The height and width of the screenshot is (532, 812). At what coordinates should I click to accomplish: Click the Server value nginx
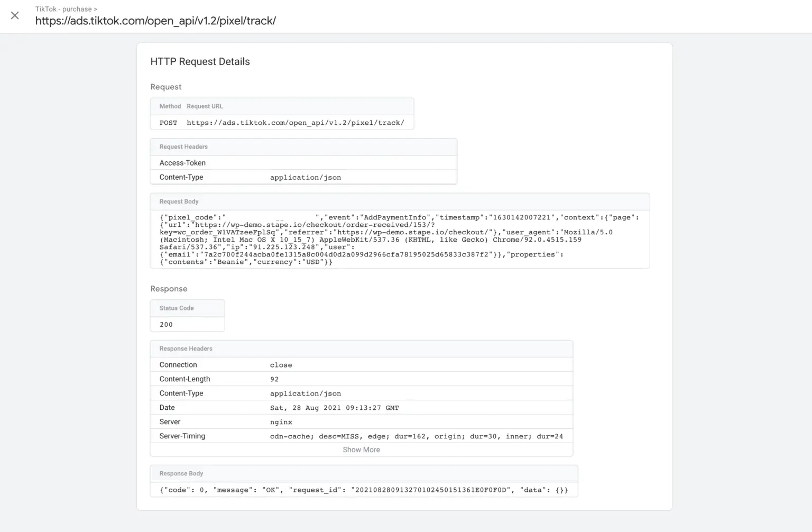pyautogui.click(x=281, y=422)
